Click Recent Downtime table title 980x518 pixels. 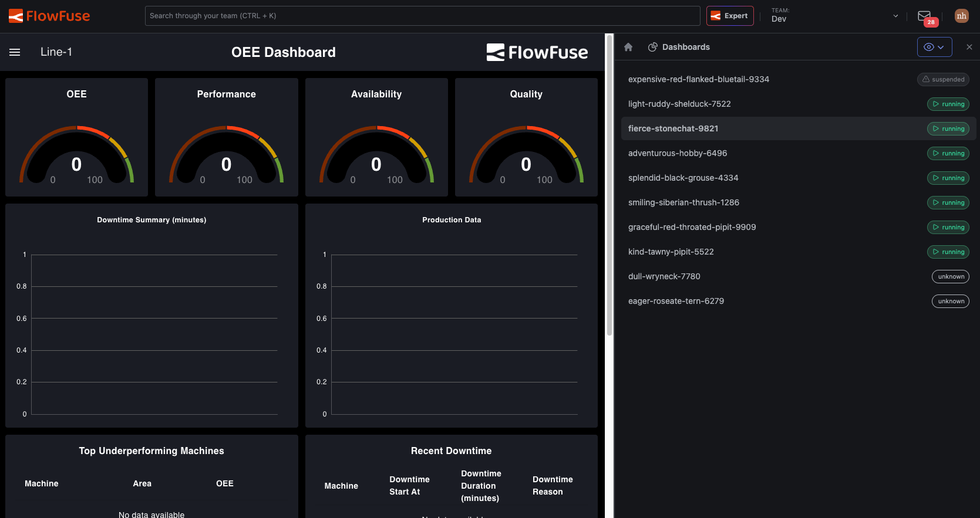[x=452, y=451]
